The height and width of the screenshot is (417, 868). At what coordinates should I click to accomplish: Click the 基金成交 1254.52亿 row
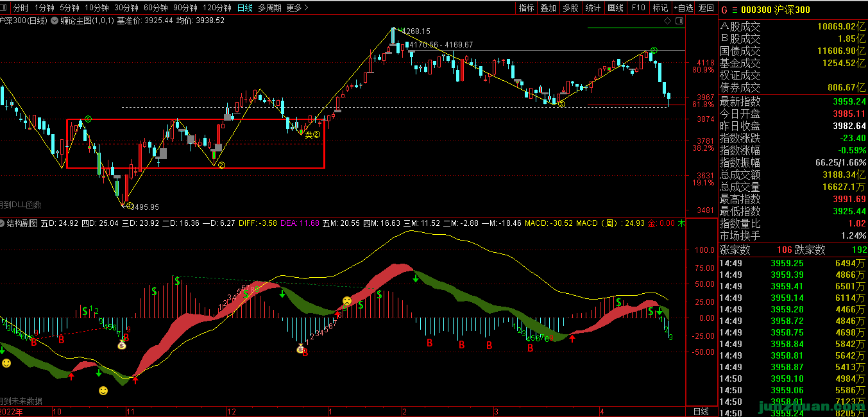pyautogui.click(x=792, y=63)
